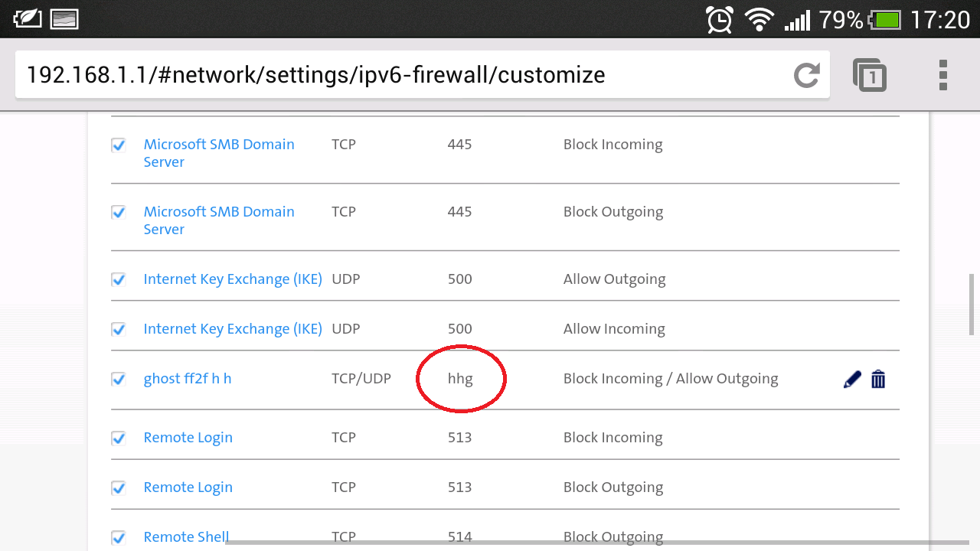Reload the page with the refresh icon
The width and height of the screenshot is (980, 551).
[x=806, y=75]
